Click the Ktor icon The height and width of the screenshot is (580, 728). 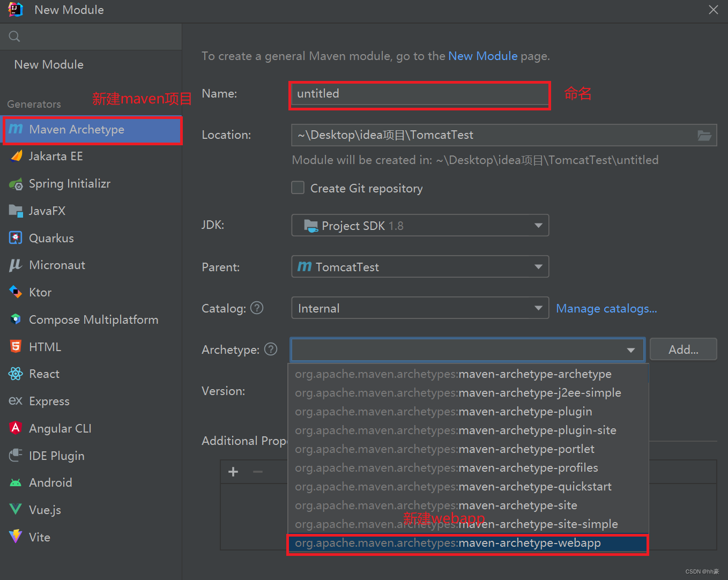click(16, 292)
